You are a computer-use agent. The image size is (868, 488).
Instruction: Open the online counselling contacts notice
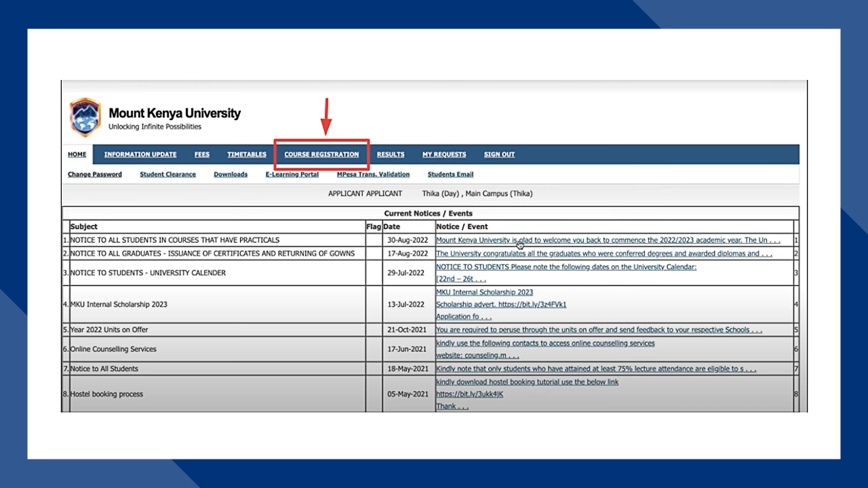tap(545, 343)
